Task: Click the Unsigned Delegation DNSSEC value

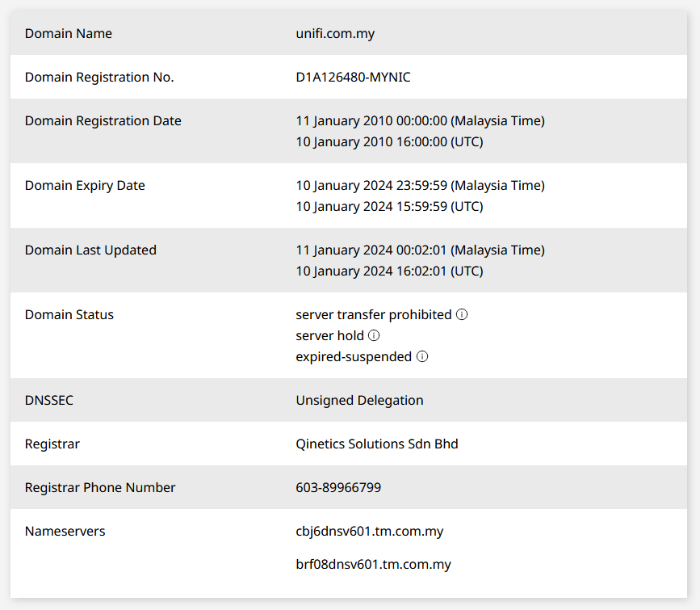Action: [x=359, y=401]
